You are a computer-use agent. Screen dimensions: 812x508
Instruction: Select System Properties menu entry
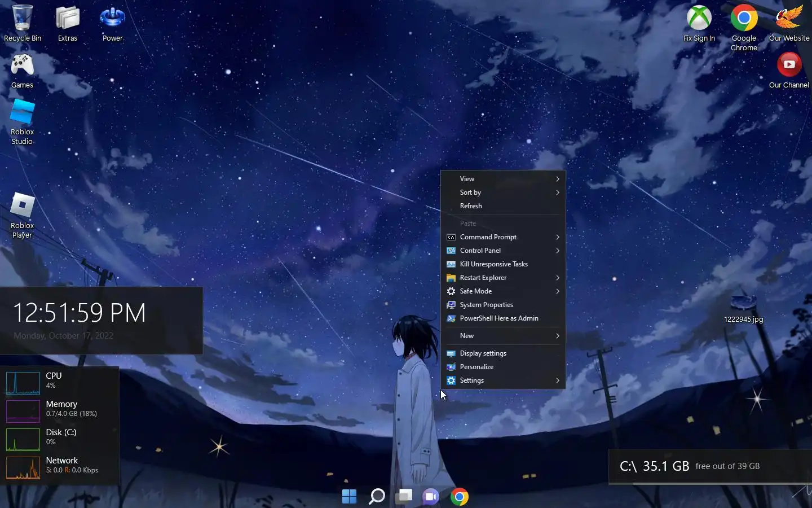point(503,305)
